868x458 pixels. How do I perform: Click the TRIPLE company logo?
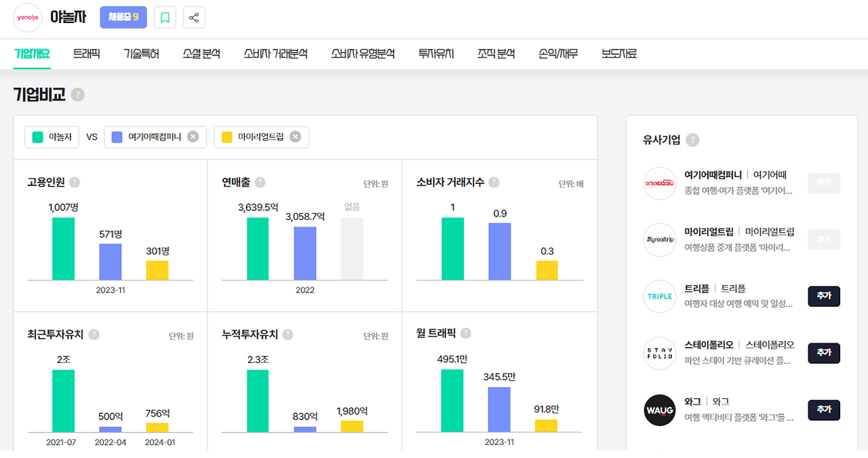coord(659,296)
